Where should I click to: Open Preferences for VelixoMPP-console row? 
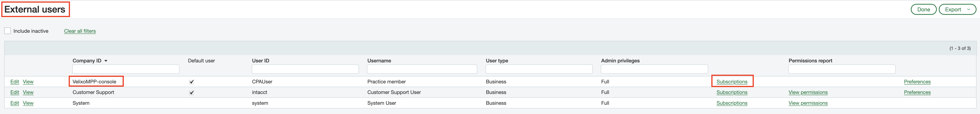coord(917,82)
